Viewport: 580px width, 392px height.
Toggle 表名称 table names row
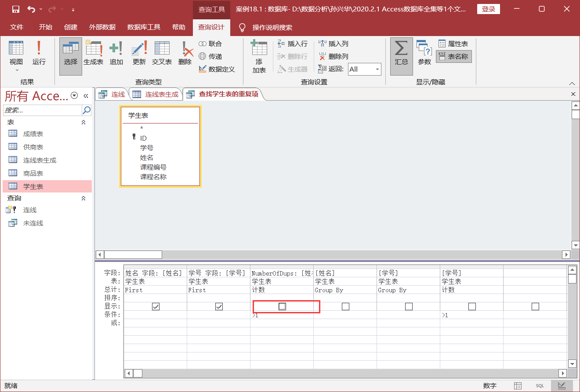(454, 56)
